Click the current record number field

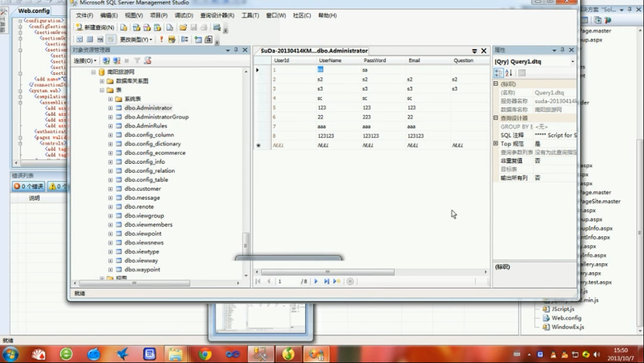tap(287, 281)
